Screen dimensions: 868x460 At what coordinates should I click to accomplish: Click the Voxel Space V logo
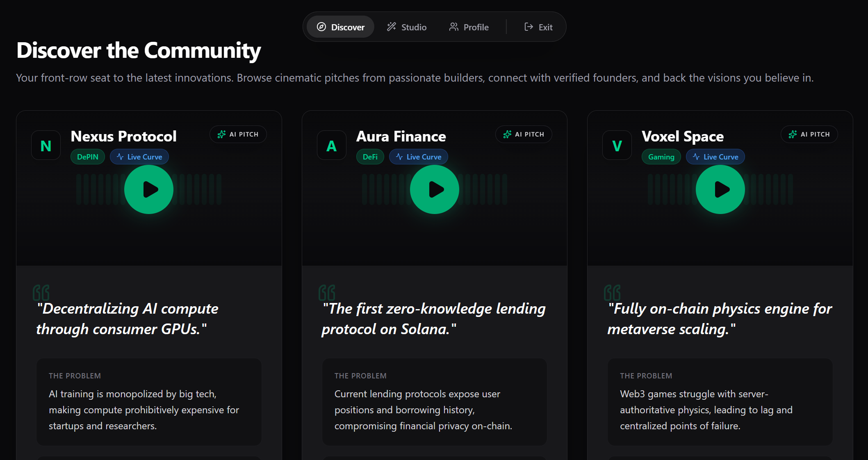click(617, 146)
